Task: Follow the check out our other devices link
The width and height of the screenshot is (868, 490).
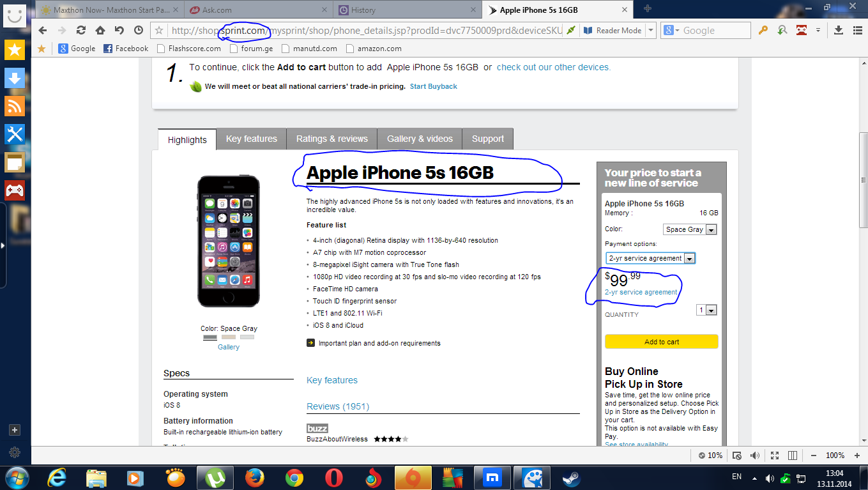Action: [554, 67]
